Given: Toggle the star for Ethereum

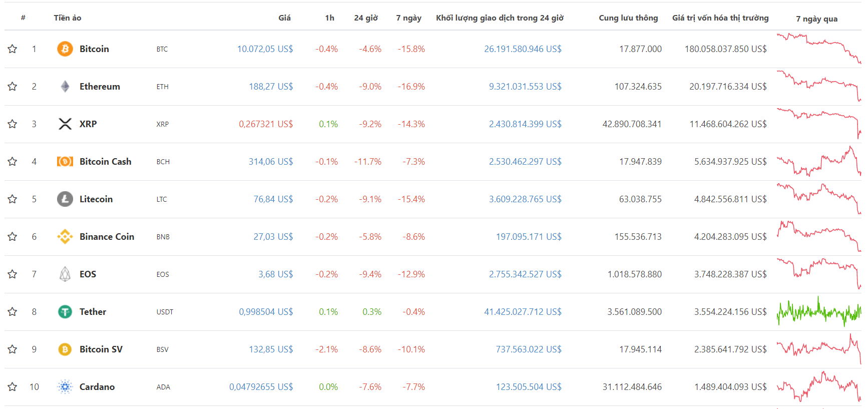Looking at the screenshot, I should click(x=13, y=86).
